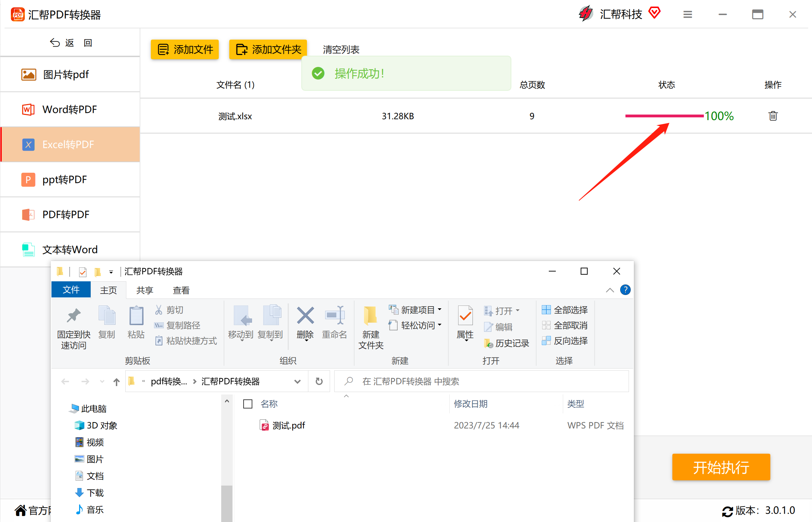Click the Explorer refresh button
The width and height of the screenshot is (812, 522).
(319, 381)
